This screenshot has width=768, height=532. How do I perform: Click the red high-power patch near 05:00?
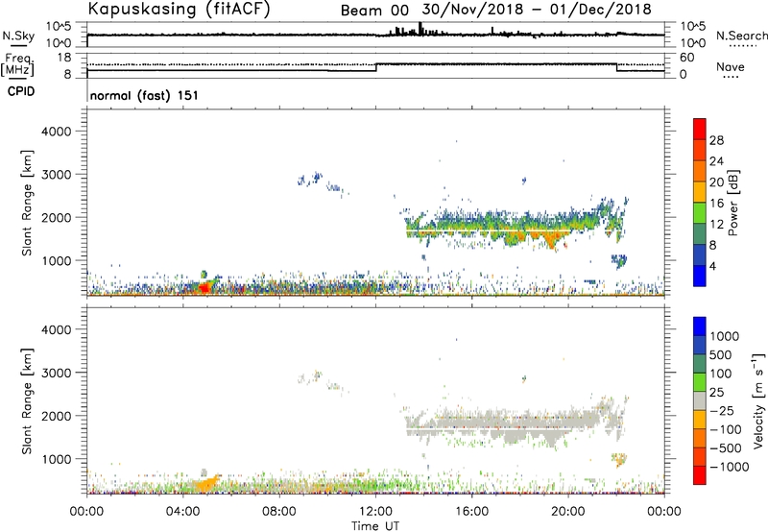pyautogui.click(x=204, y=288)
